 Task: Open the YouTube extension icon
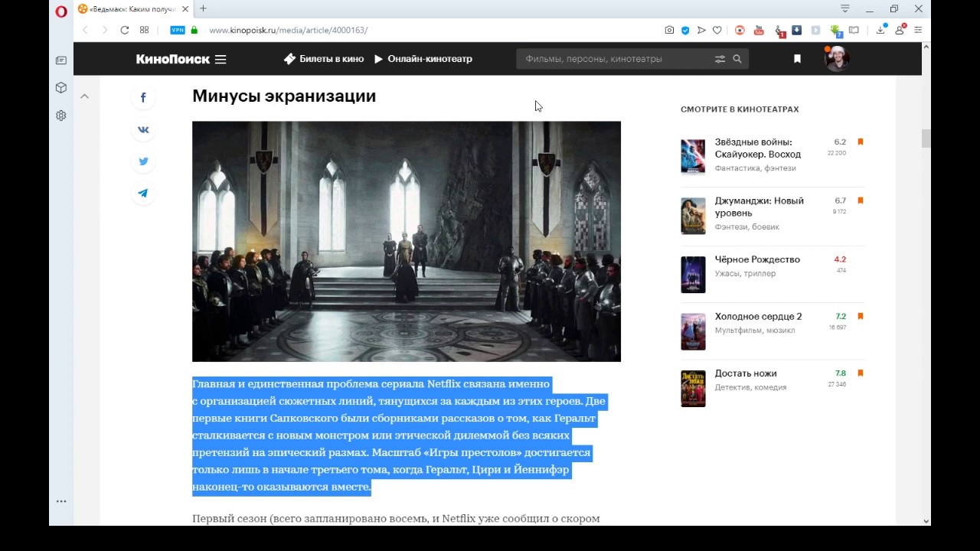coord(759,30)
